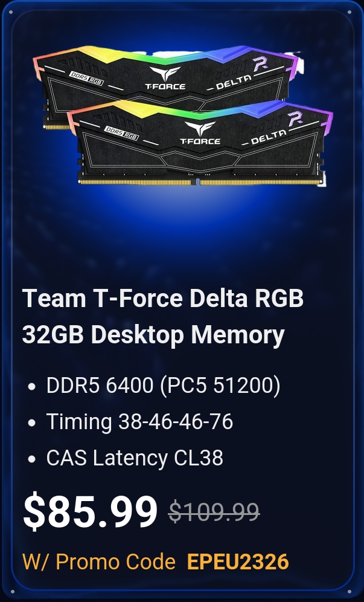Click the purple R emblem on rear module
Screen dimensions: 364x602
[x=260, y=64]
